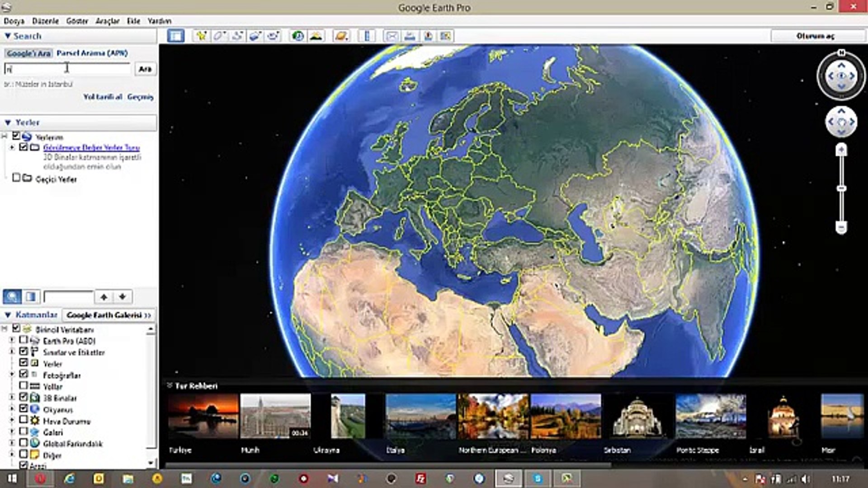Click the print icon in toolbar

click(x=410, y=36)
